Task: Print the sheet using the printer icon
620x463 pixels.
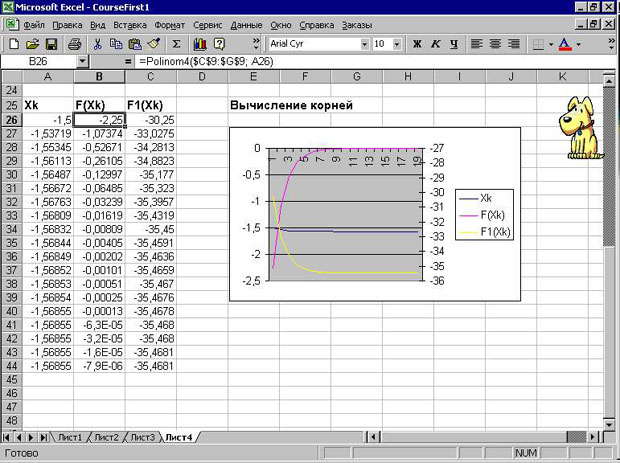Action: coord(74,44)
